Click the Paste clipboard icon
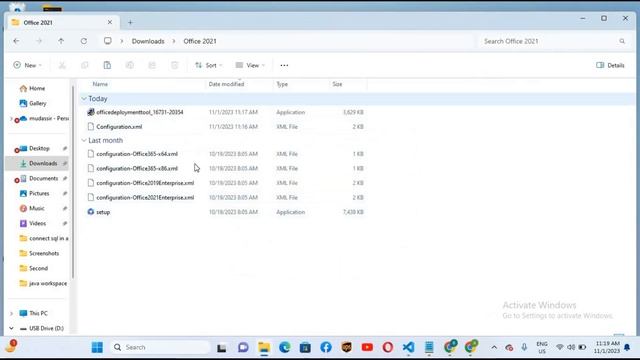 107,65
